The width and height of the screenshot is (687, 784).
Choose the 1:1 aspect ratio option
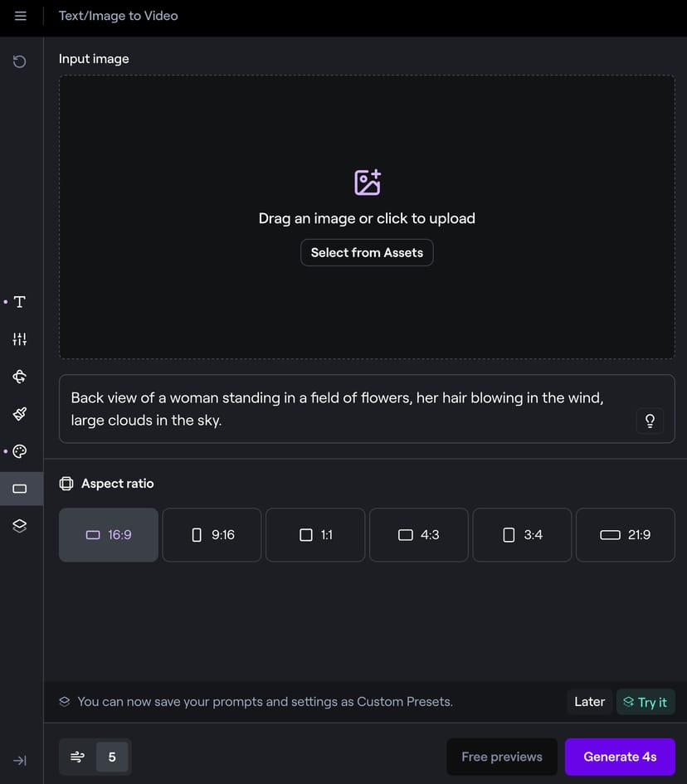[315, 535]
